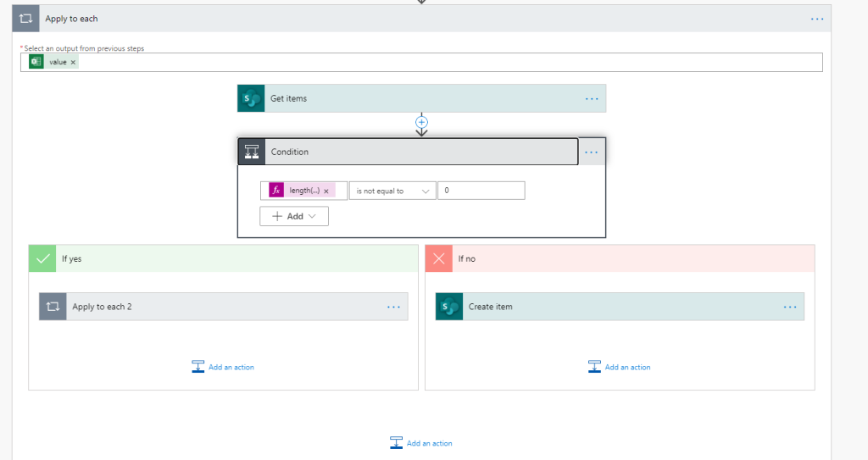Image resolution: width=868 pixels, height=460 pixels.
Task: Open the 'is not equal to' operator dropdown
Action: point(392,191)
